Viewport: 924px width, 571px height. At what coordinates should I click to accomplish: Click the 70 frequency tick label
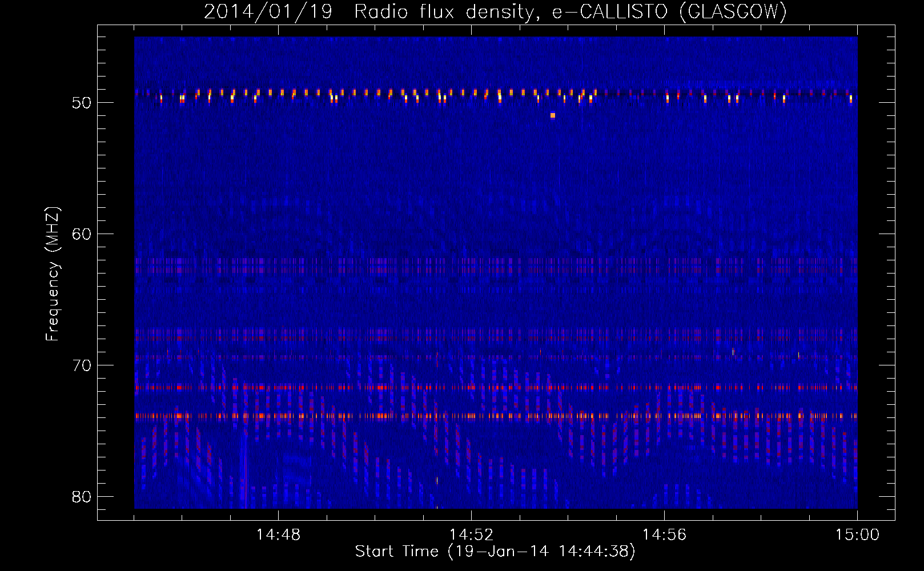coord(82,365)
